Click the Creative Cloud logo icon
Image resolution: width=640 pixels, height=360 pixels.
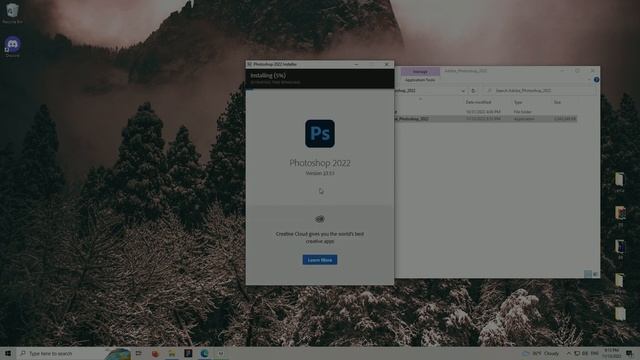point(320,219)
